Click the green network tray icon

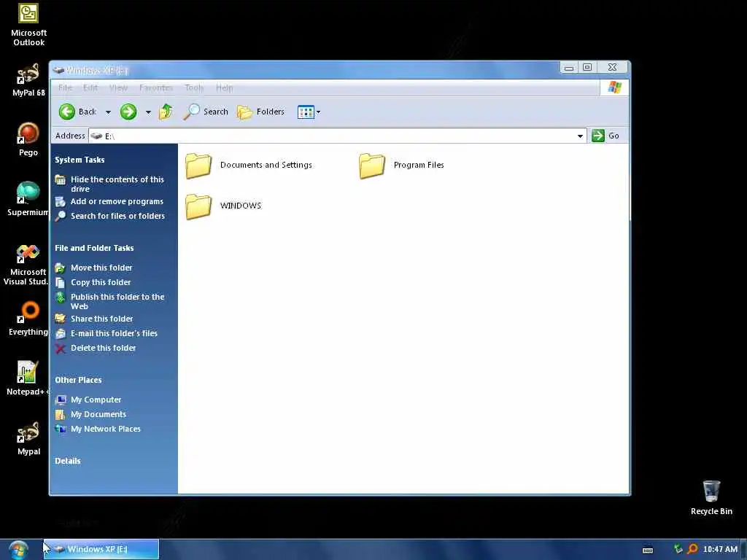(x=678, y=550)
